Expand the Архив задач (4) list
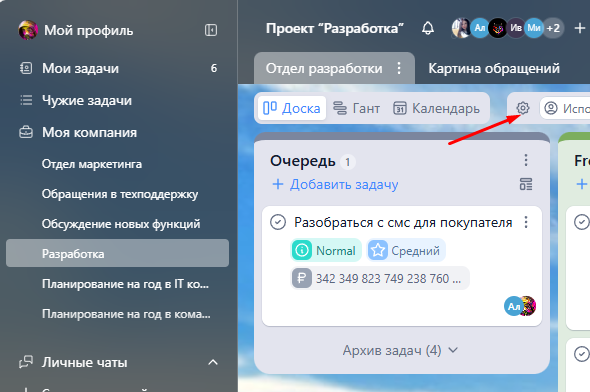 click(400, 351)
